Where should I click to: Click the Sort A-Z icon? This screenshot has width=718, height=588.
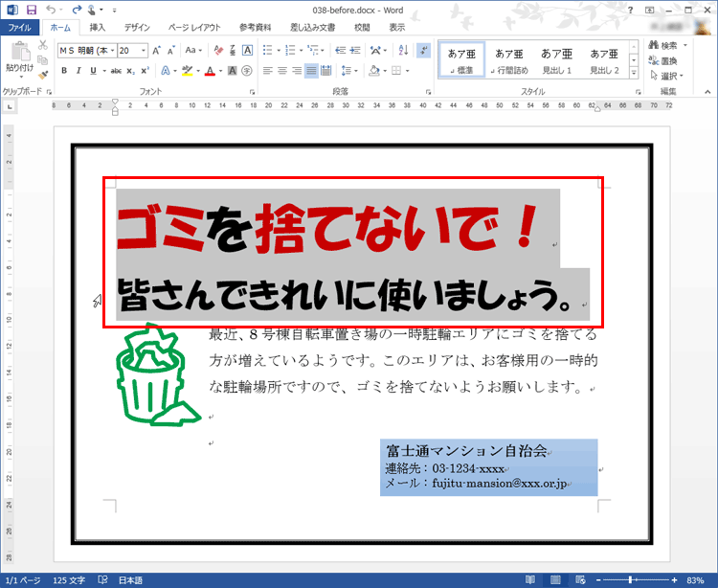click(x=403, y=51)
